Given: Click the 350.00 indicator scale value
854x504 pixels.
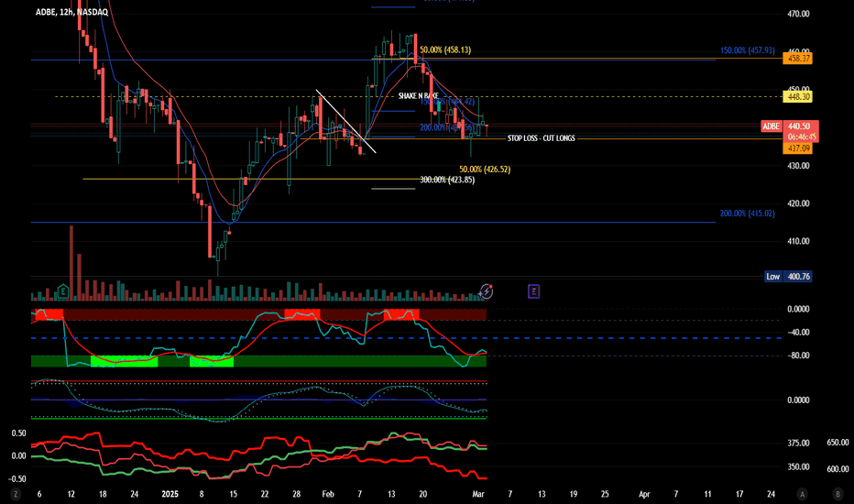Looking at the screenshot, I should [798, 467].
